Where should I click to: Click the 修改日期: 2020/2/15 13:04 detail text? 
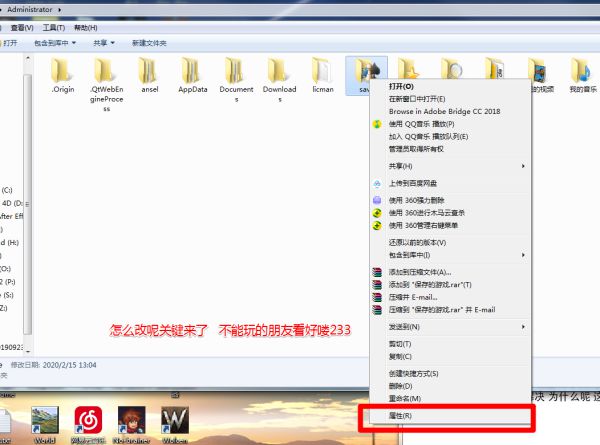point(54,365)
